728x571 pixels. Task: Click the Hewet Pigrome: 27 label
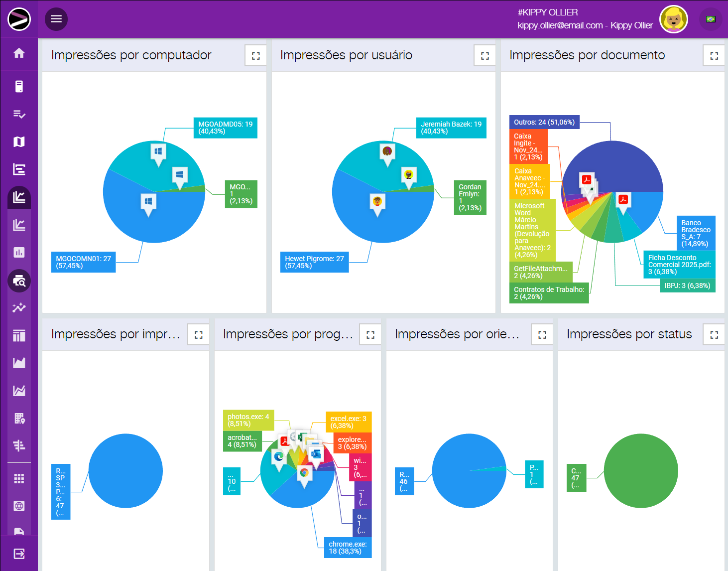pos(314,262)
